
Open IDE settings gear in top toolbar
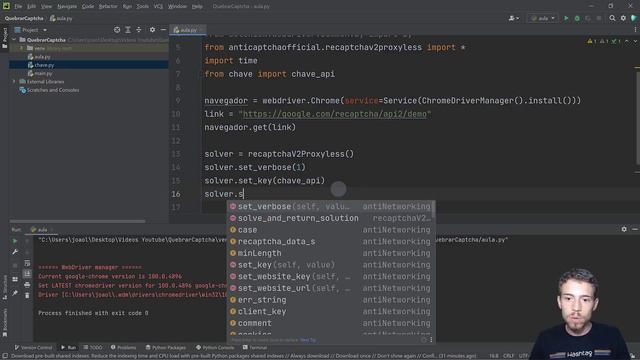pos(623,18)
